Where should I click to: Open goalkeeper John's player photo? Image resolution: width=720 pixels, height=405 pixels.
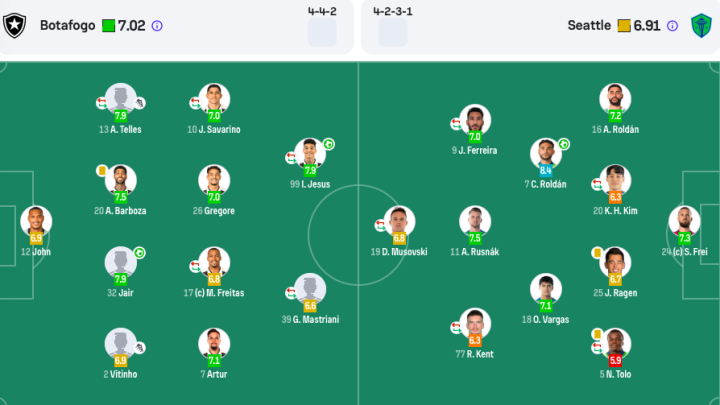pyautogui.click(x=36, y=220)
